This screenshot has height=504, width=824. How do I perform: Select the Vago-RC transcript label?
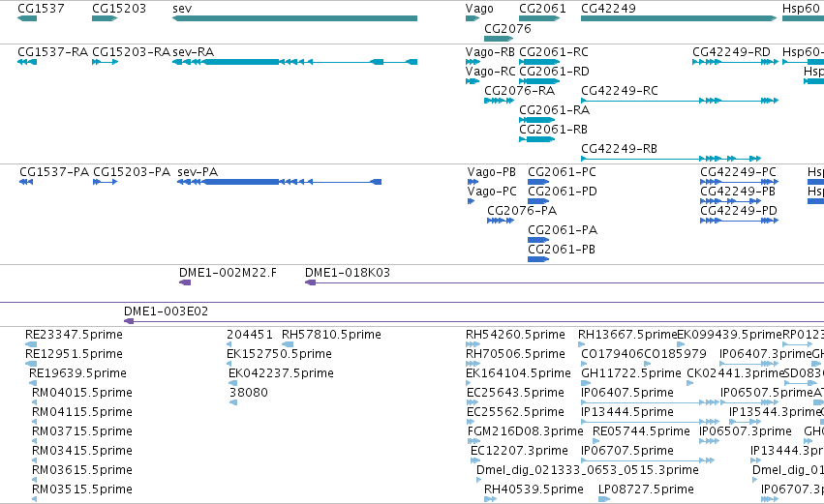point(490,72)
